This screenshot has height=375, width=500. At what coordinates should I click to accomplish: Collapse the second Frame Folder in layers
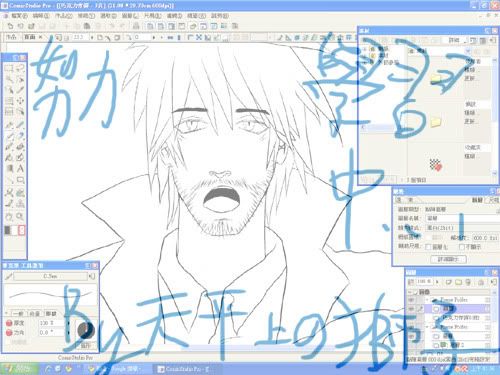[x=427, y=327]
